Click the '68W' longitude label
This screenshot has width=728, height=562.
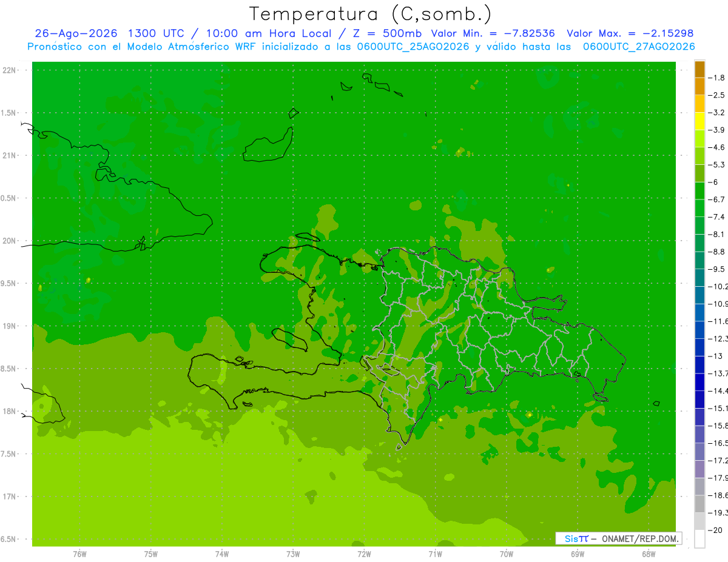tap(648, 554)
